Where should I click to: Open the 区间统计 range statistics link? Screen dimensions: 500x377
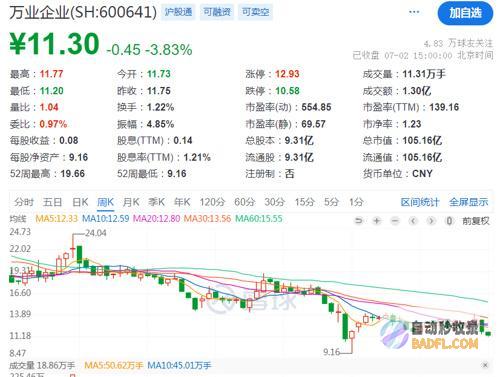pos(420,202)
